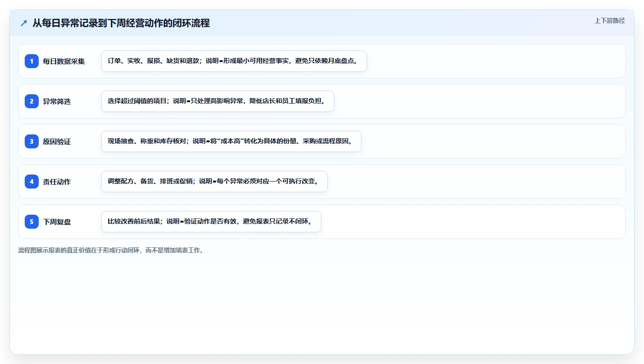This screenshot has height=364, width=644.
Task: Select the 原因验证 step label
Action: point(57,141)
